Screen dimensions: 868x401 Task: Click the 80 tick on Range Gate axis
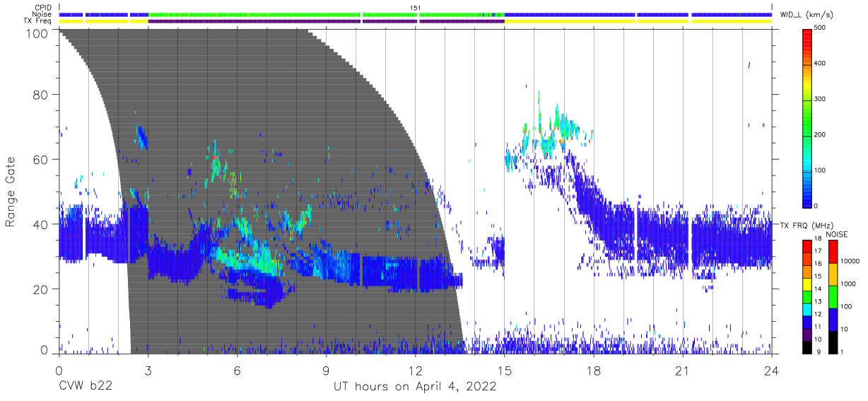[40, 94]
